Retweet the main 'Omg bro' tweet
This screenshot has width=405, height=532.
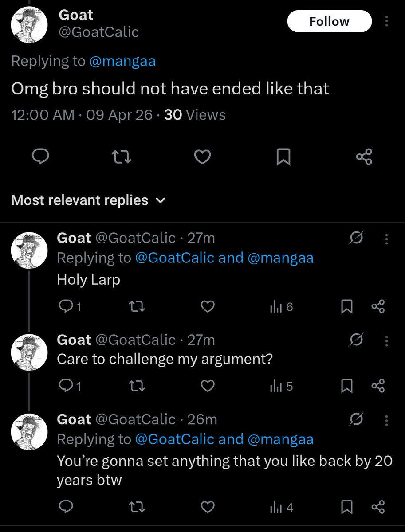[122, 157]
